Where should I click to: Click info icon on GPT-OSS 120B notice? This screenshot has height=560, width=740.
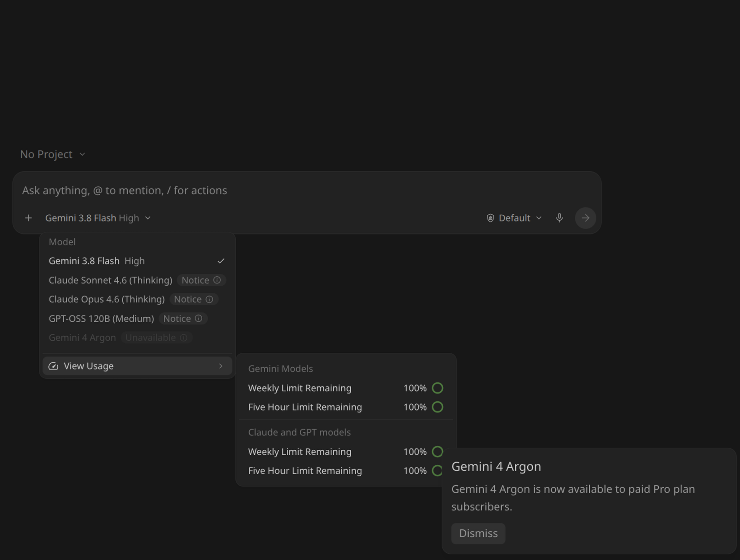tap(199, 319)
